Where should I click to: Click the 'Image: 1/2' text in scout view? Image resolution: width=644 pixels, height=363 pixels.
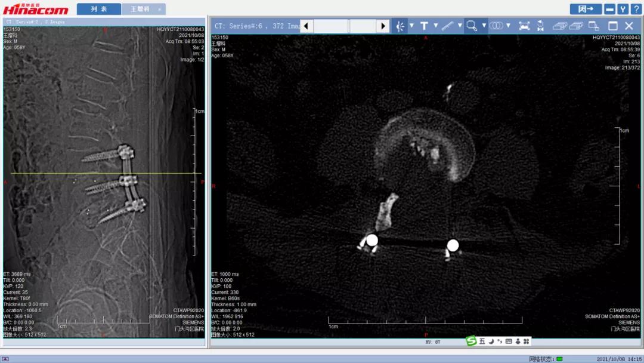192,60
